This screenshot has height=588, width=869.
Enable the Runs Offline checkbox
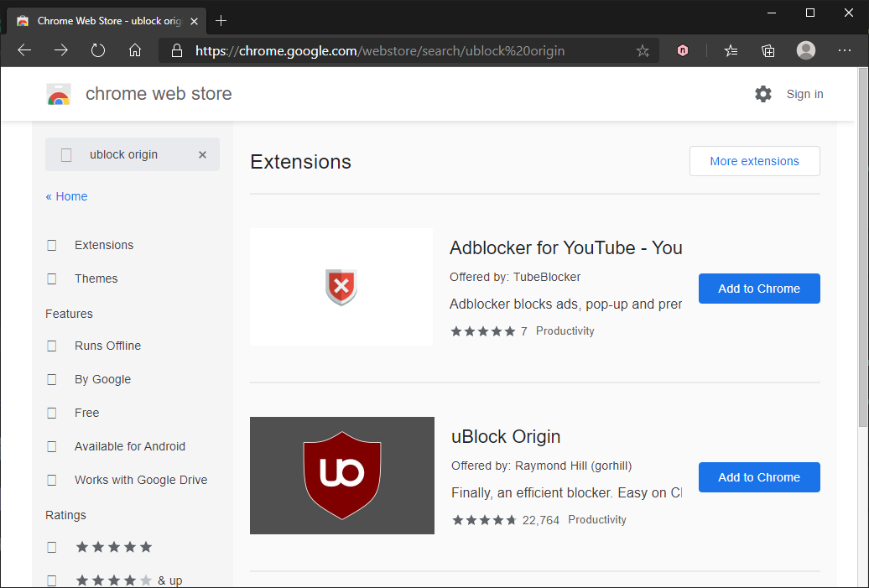(x=52, y=346)
